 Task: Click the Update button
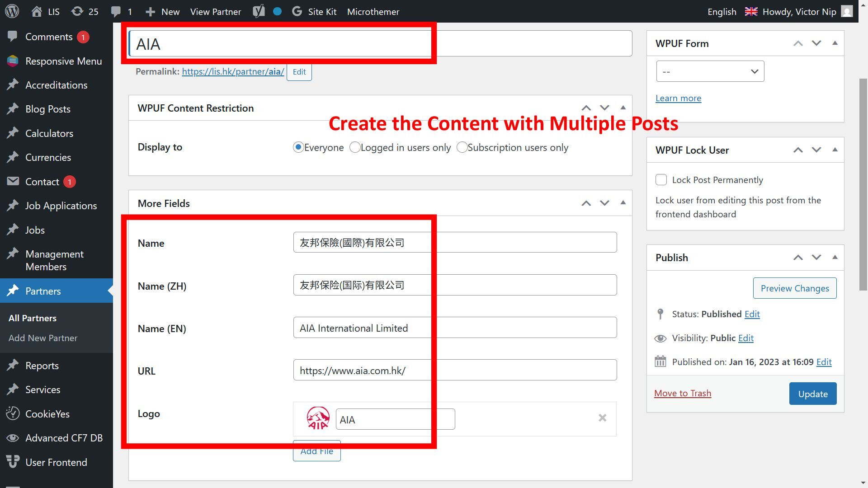(812, 394)
